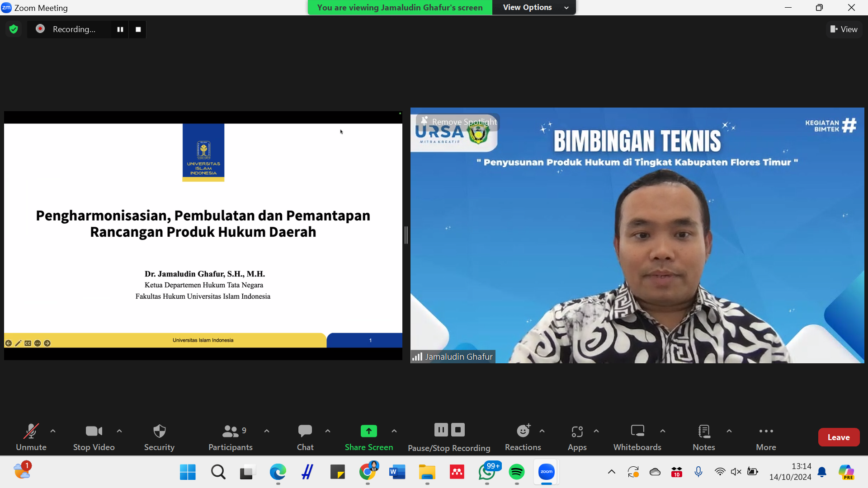Click the red Leave button
Image resolution: width=868 pixels, height=488 pixels.
click(x=839, y=437)
